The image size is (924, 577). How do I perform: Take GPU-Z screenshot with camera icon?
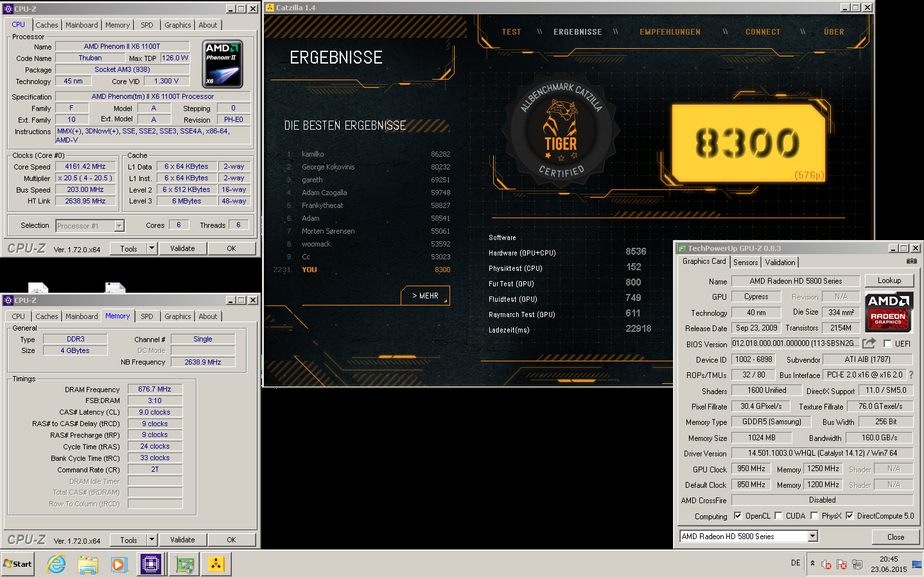[x=911, y=261]
